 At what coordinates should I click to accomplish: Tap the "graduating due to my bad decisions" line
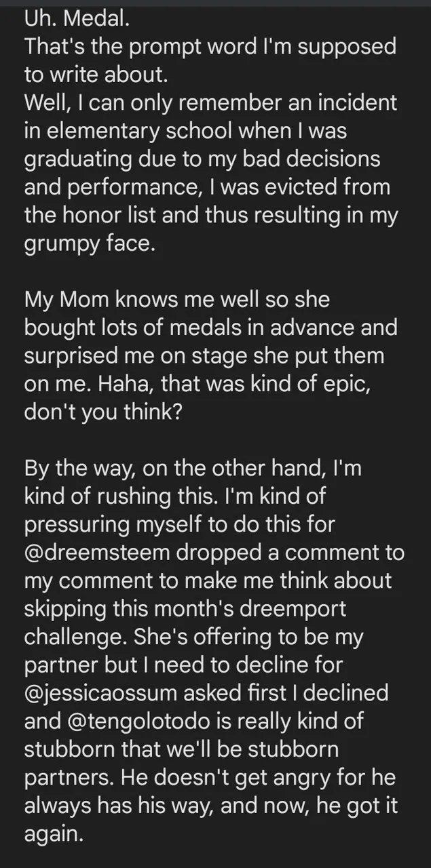(202, 161)
